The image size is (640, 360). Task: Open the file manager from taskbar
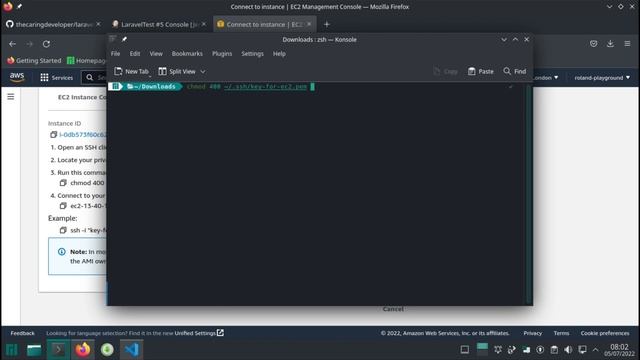[34, 350]
